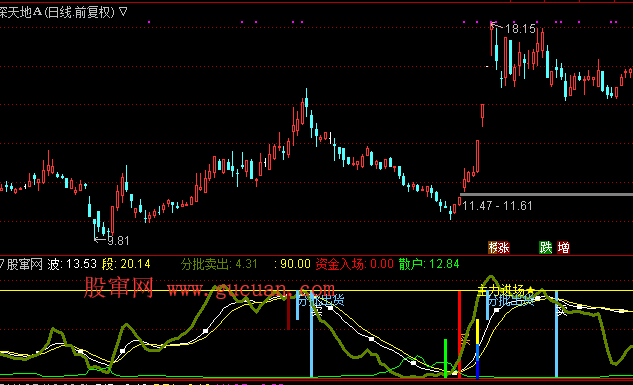
Task: Click the yellow 90 threshold horizontal line
Action: tap(316, 291)
